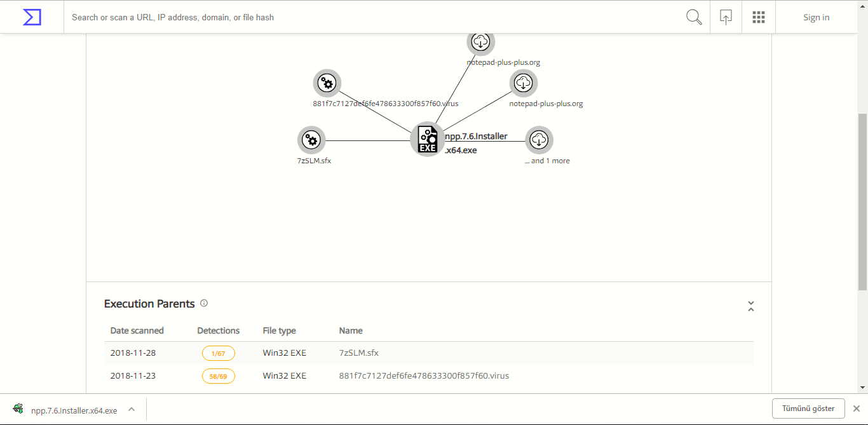Click Win32 EXE cell in 7zSLM.sfx row
The height and width of the screenshot is (425, 868).
click(x=285, y=353)
